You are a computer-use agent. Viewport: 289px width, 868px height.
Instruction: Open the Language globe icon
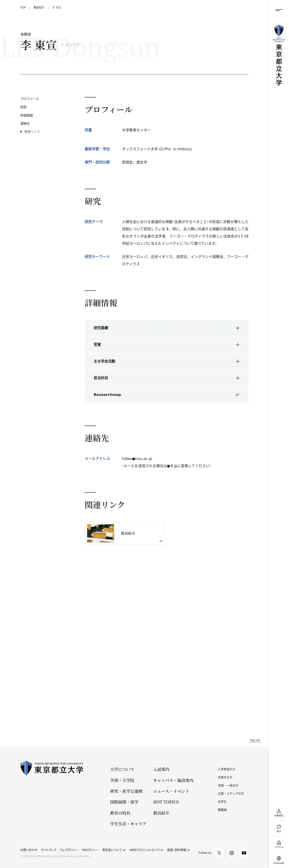pyautogui.click(x=279, y=860)
